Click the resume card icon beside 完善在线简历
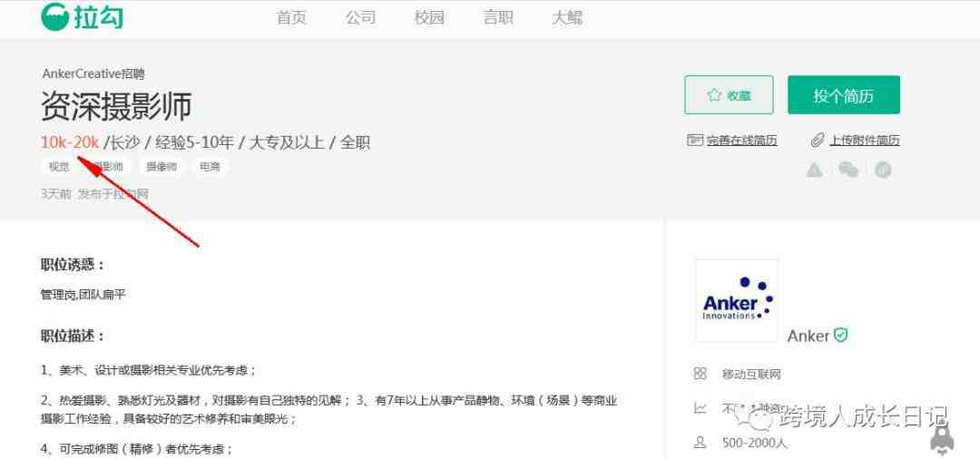 [x=694, y=140]
